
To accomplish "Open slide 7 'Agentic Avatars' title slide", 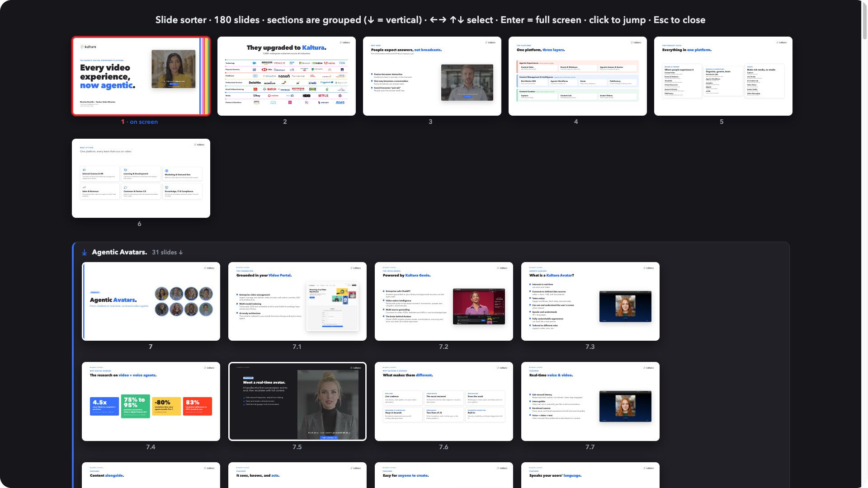I will coord(151,301).
